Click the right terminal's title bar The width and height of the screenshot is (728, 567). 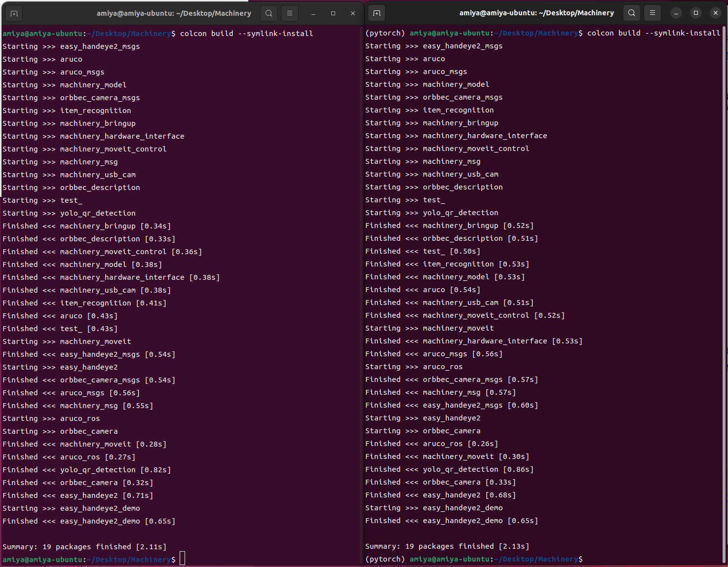[x=536, y=13]
